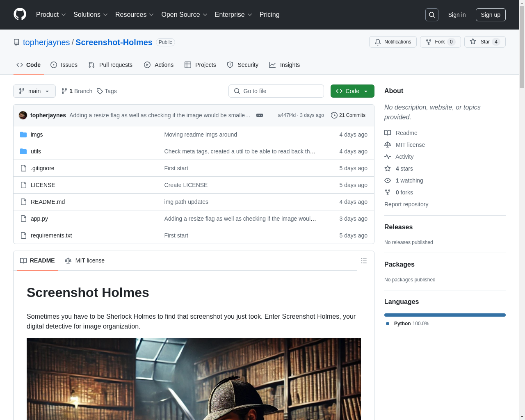525x420 pixels.
Task: Click the Python language bar
Action: pyautogui.click(x=445, y=315)
